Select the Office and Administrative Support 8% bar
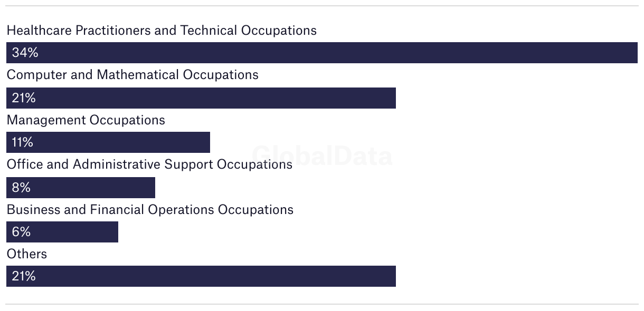The image size is (644, 311). pyautogui.click(x=81, y=188)
